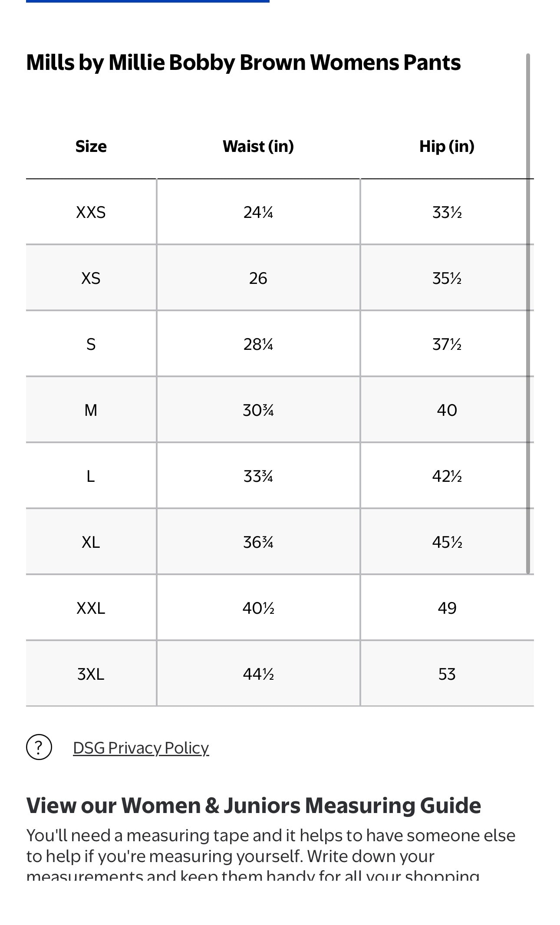Click the S waist value 28¼
This screenshot has height=925, width=560.
tap(258, 344)
